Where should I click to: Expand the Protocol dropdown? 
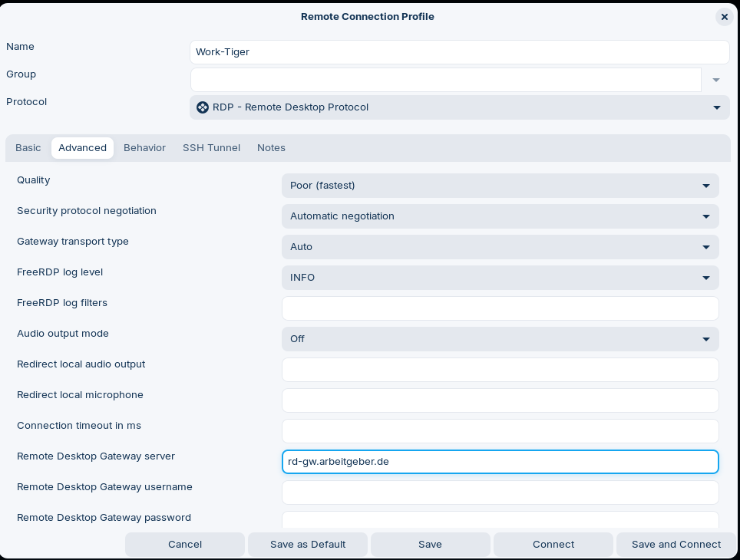click(716, 107)
